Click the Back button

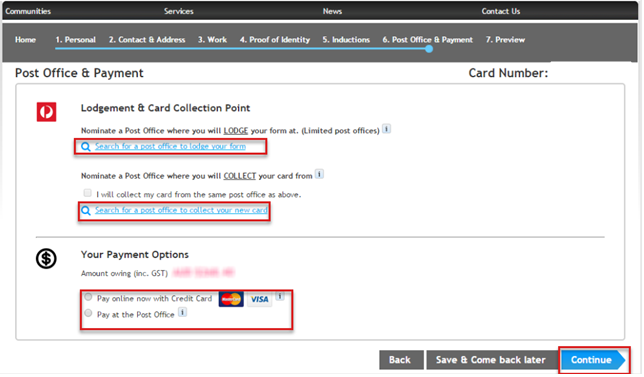click(x=401, y=360)
